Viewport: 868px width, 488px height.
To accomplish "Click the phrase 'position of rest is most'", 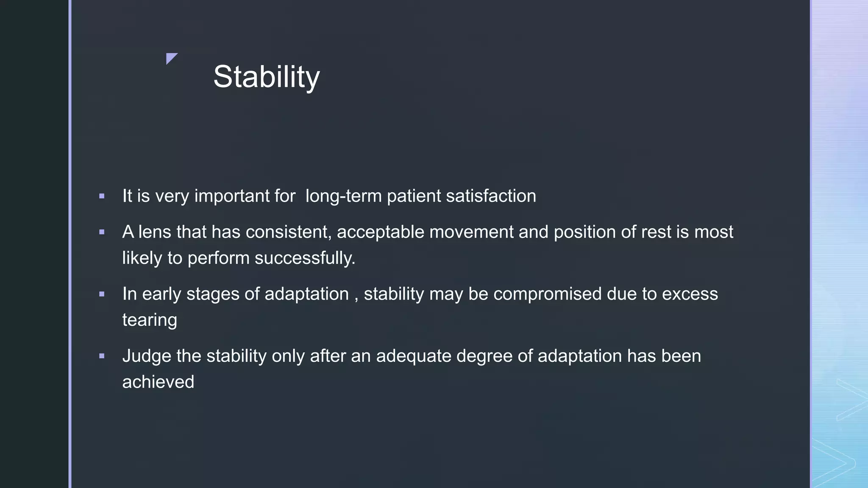I will (x=643, y=232).
